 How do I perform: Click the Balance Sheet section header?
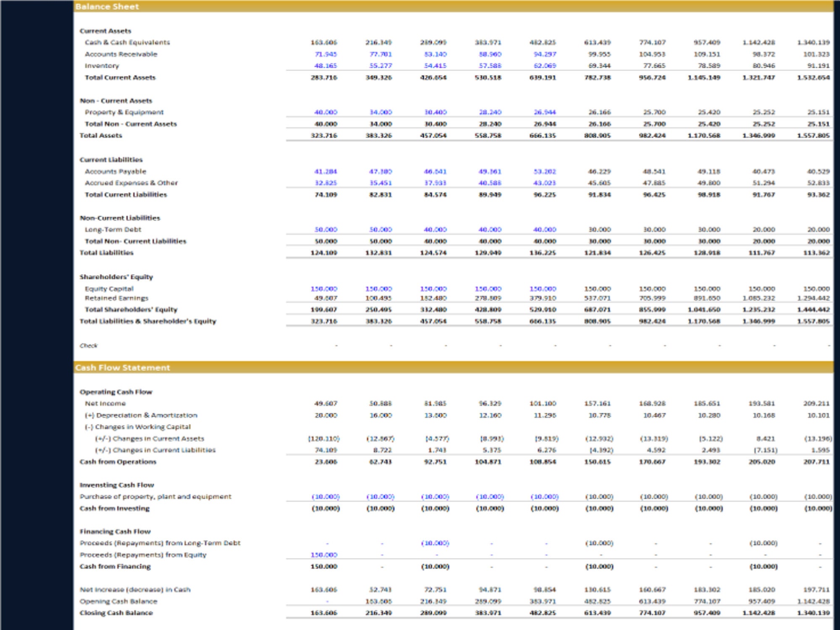point(106,7)
